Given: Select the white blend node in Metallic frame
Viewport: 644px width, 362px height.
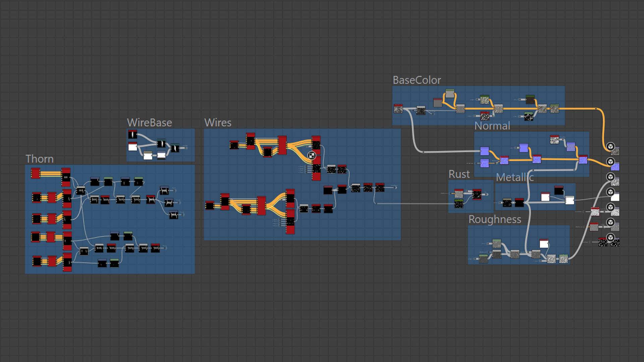Looking at the screenshot, I should (x=570, y=200).
